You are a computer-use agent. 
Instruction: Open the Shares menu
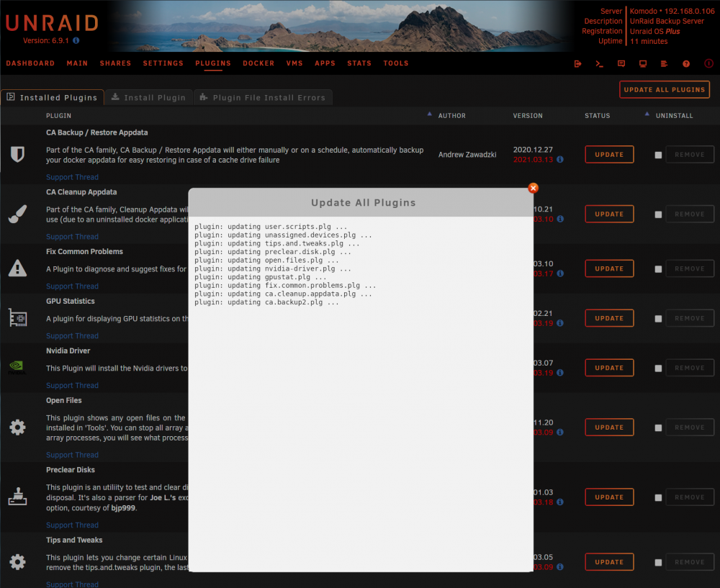click(x=115, y=63)
